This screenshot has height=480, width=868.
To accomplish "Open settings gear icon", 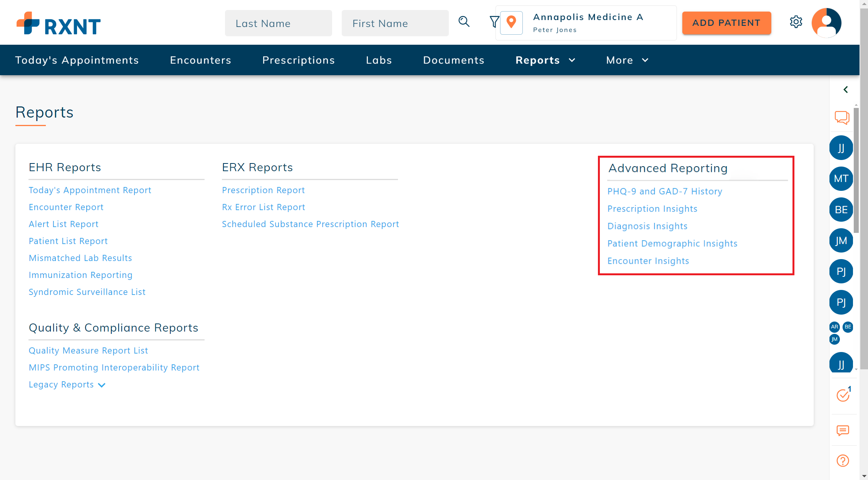I will click(796, 22).
